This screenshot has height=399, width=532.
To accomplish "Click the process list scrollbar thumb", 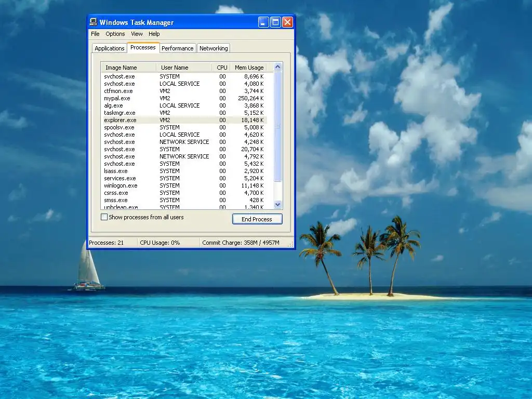I will 278,126.
